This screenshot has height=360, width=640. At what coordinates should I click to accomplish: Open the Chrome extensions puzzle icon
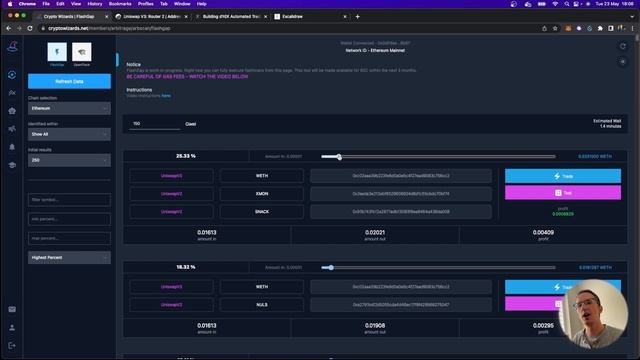click(600, 28)
